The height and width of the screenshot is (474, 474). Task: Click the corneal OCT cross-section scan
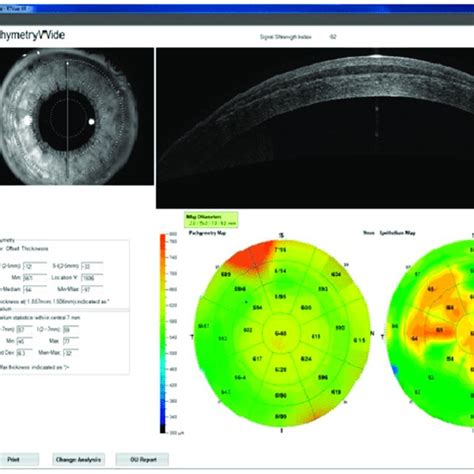click(x=315, y=128)
